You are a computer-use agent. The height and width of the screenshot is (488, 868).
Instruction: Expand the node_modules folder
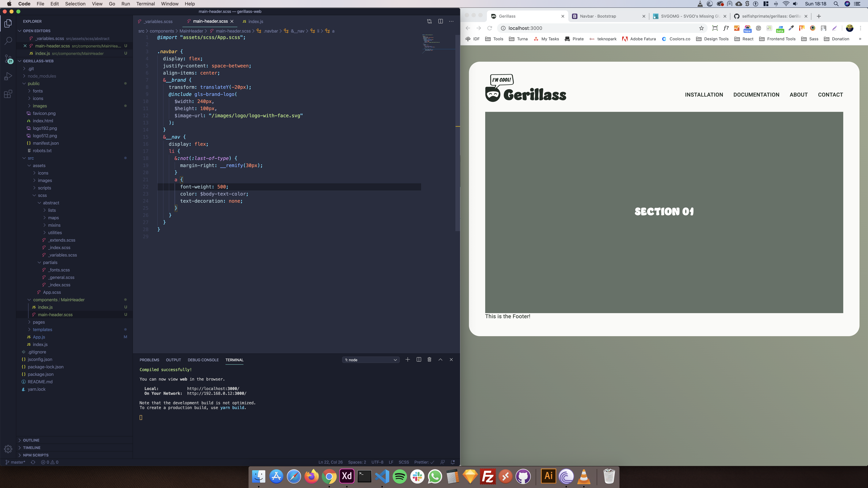coord(42,76)
